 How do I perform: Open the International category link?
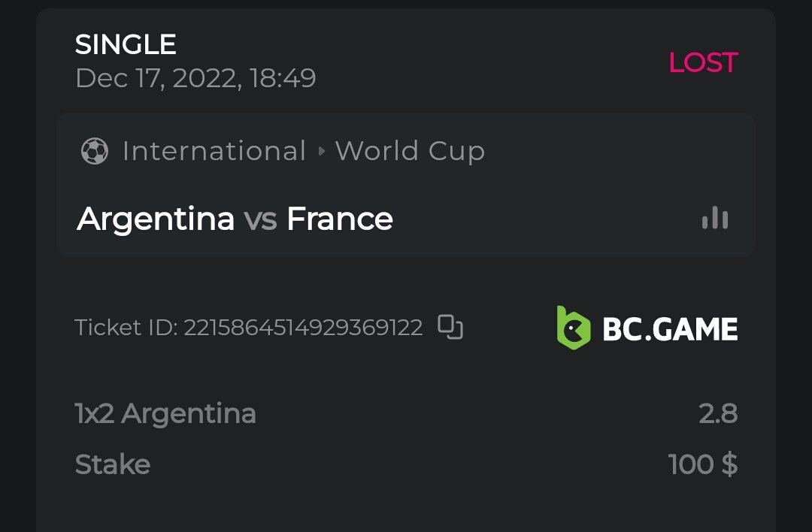click(214, 151)
